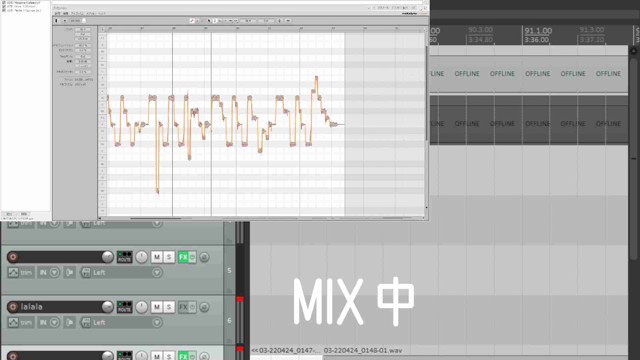640x360 pixels.
Task: Click the 91.1.00 position on the timeline ruler
Action: click(x=538, y=31)
